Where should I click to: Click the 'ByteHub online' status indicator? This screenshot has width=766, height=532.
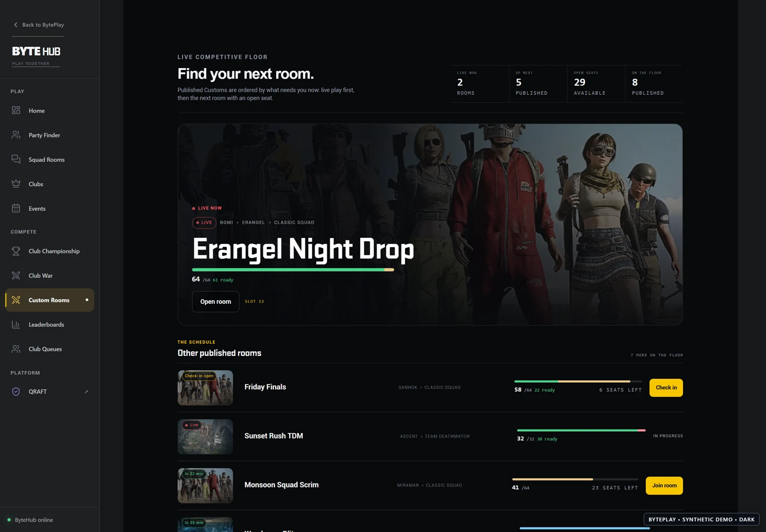[x=30, y=520]
